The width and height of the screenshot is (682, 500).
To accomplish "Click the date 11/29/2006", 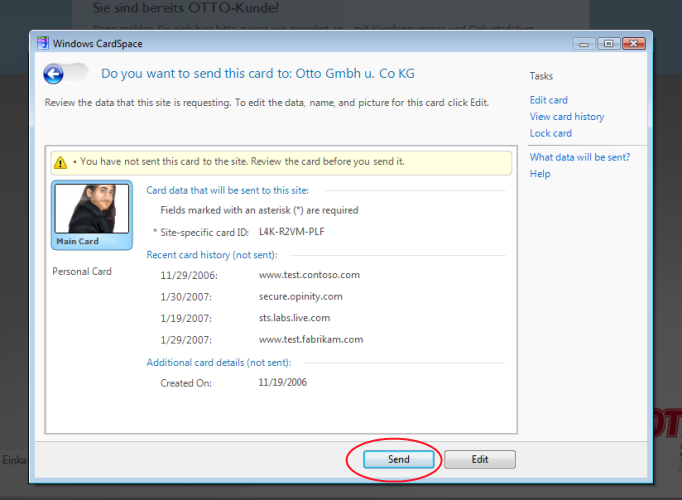I will (x=189, y=276).
